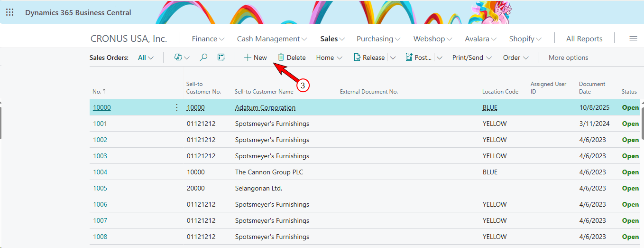
Task: Click customer number 20000 cell
Action: coord(196,188)
